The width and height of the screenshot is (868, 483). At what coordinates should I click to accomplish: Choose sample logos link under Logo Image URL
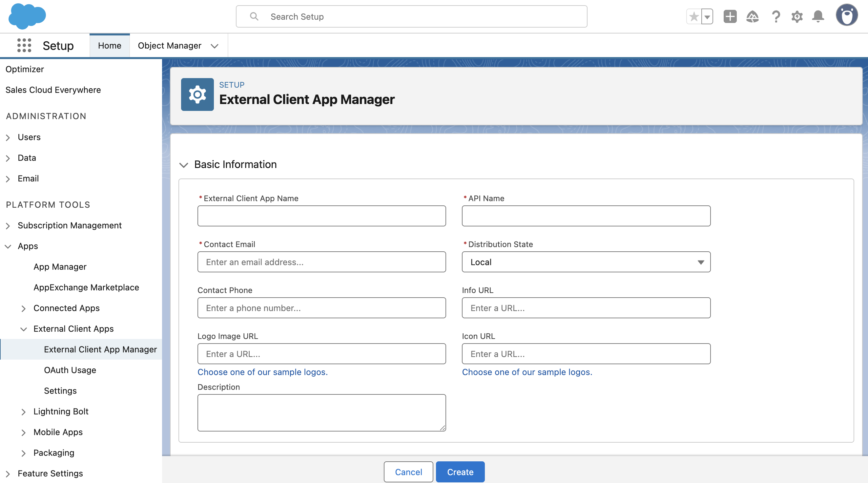[x=262, y=372]
